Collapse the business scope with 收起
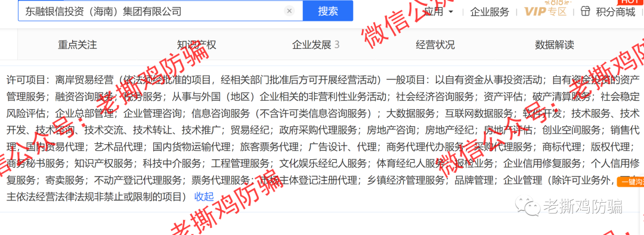The height and width of the screenshot is (235, 644). tap(204, 197)
